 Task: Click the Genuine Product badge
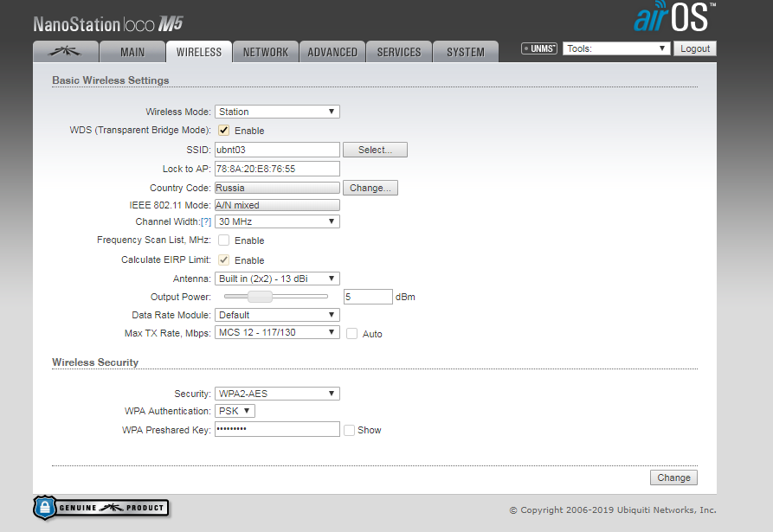101,508
